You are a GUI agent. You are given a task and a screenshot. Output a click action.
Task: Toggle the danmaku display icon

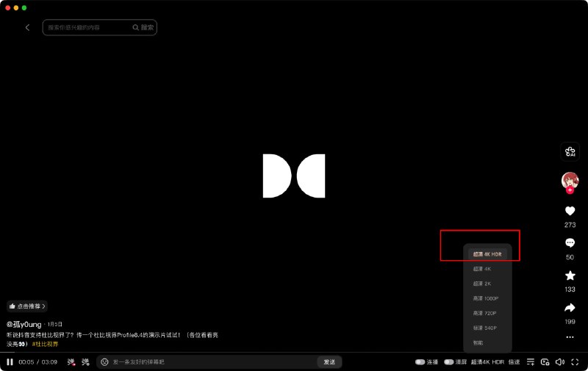(x=71, y=362)
